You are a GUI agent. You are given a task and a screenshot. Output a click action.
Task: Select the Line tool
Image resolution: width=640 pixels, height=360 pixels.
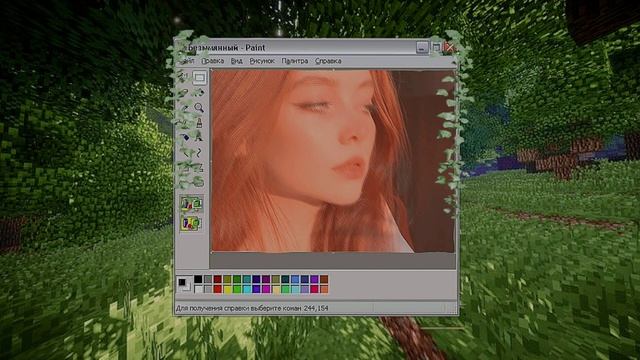coord(185,152)
